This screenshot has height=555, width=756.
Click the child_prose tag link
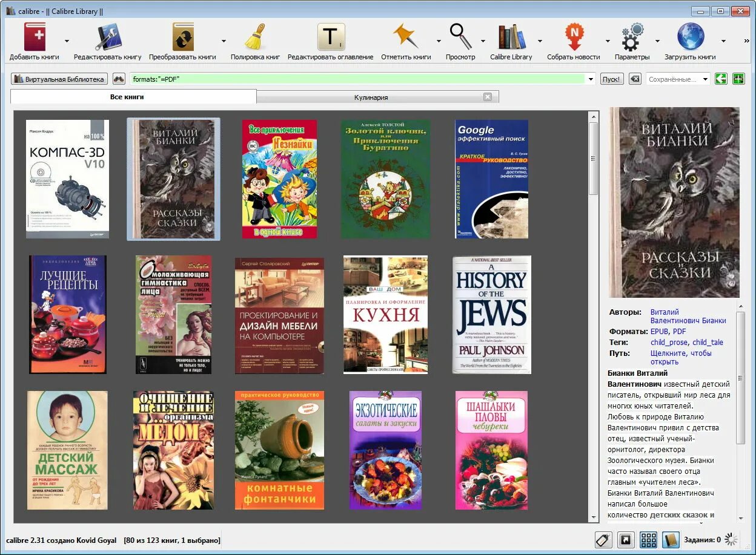click(669, 343)
